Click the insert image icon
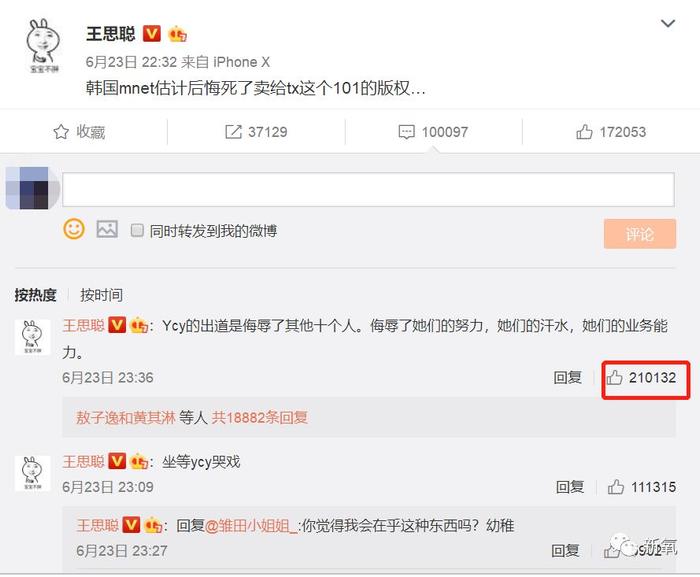 click(x=107, y=230)
